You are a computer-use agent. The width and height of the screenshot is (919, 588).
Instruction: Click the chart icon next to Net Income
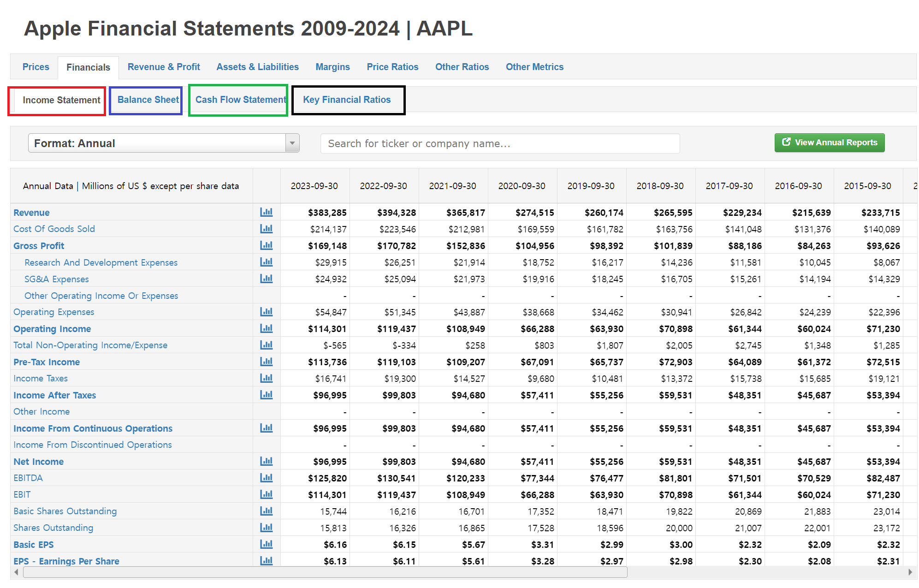(x=266, y=461)
